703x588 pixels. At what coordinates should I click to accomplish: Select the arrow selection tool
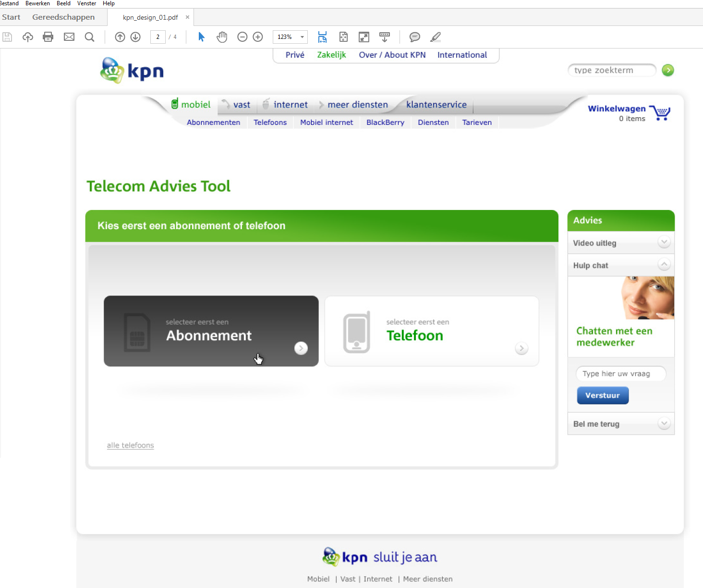pyautogui.click(x=202, y=37)
